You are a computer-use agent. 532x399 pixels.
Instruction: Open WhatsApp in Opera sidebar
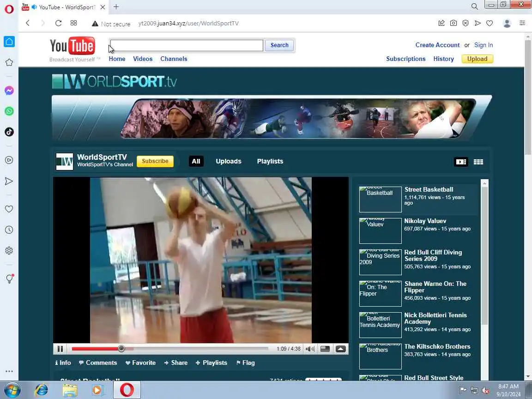[9, 111]
